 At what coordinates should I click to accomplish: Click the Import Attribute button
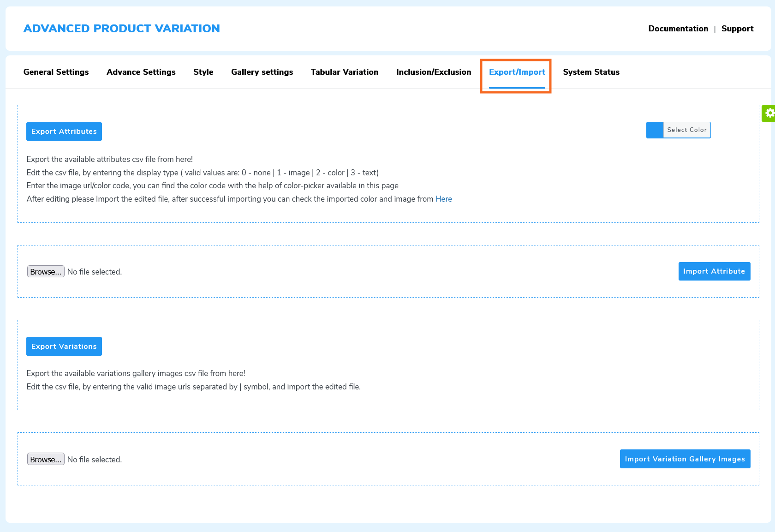[x=714, y=271]
